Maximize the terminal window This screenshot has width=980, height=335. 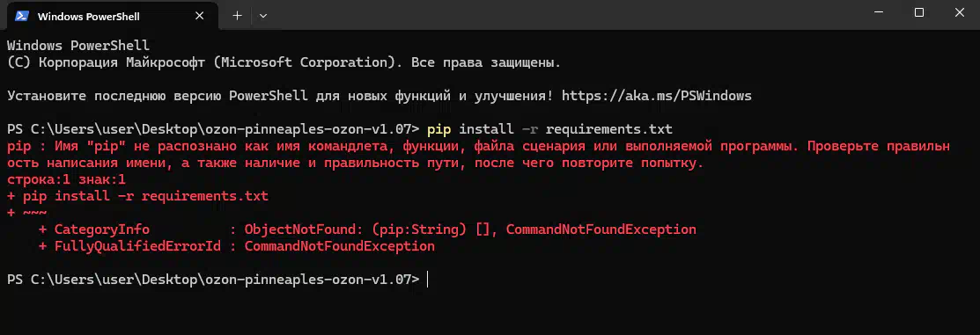918,12
